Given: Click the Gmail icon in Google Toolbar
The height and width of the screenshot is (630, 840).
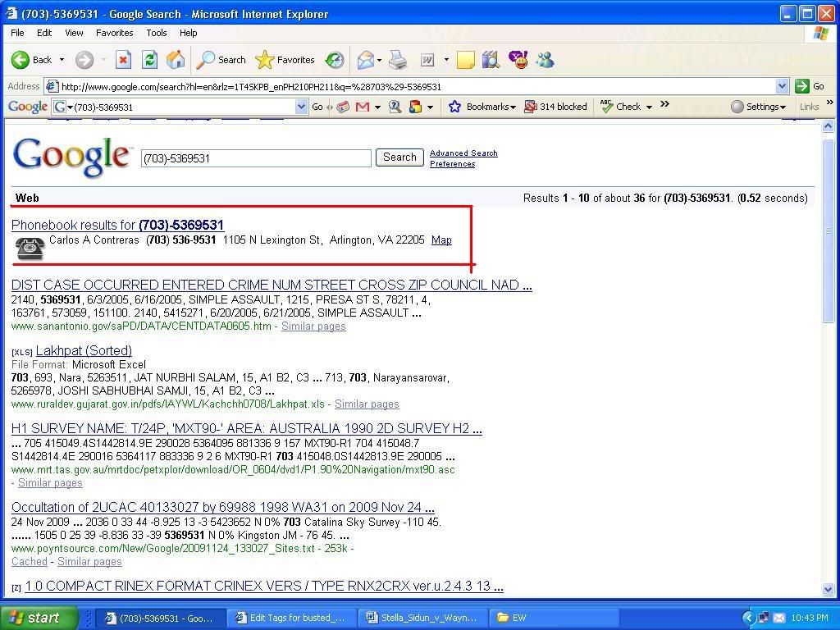Looking at the screenshot, I should tap(362, 107).
